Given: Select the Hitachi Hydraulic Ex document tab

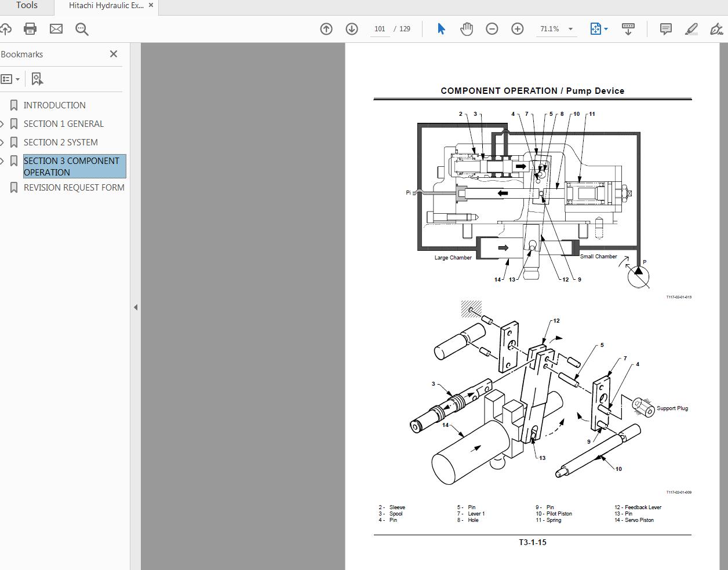Looking at the screenshot, I should [x=104, y=6].
